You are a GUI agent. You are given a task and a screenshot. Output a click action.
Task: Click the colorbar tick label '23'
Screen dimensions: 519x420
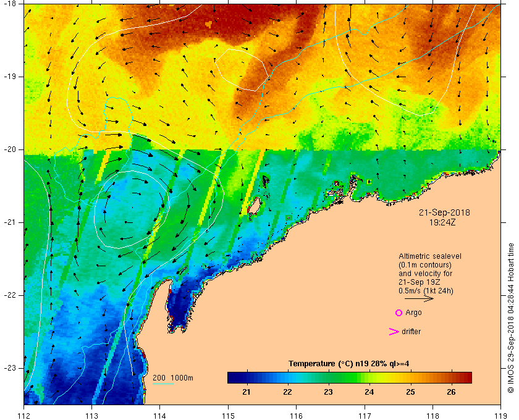328,392
